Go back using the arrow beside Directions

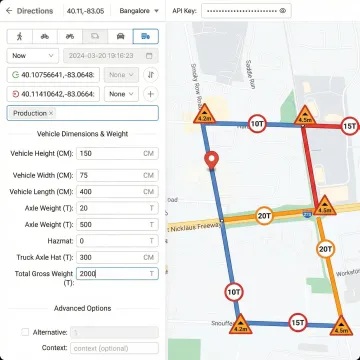click(x=9, y=11)
